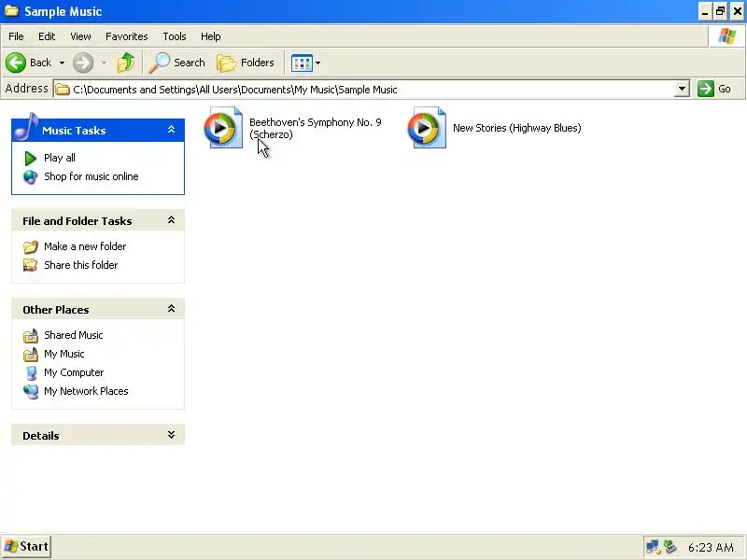
Task: Open the Favorites menu
Action: [x=127, y=36]
